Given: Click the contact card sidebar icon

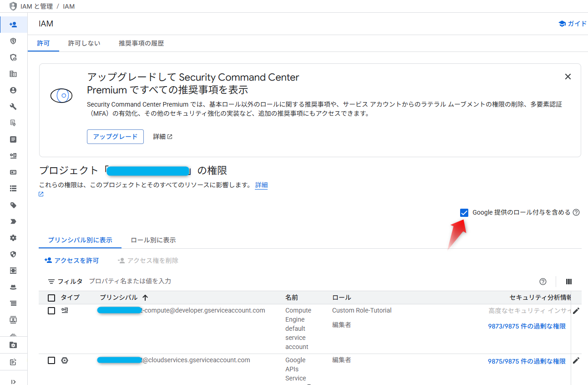Looking at the screenshot, I should (13, 320).
